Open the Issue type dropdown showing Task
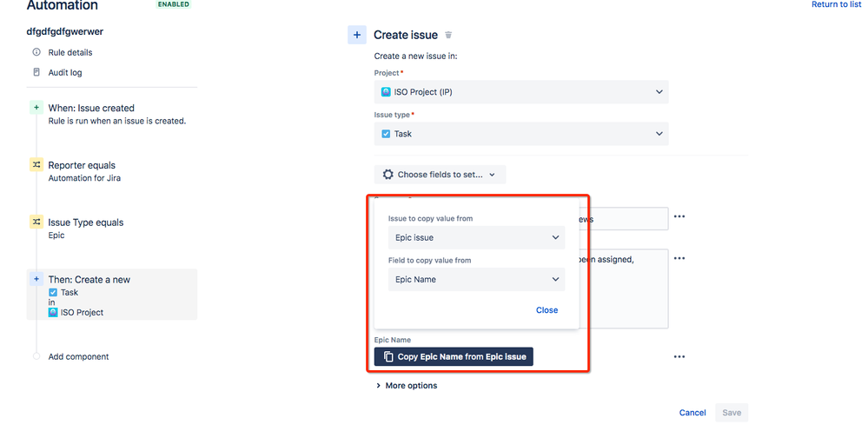The image size is (868, 438). 521,134
